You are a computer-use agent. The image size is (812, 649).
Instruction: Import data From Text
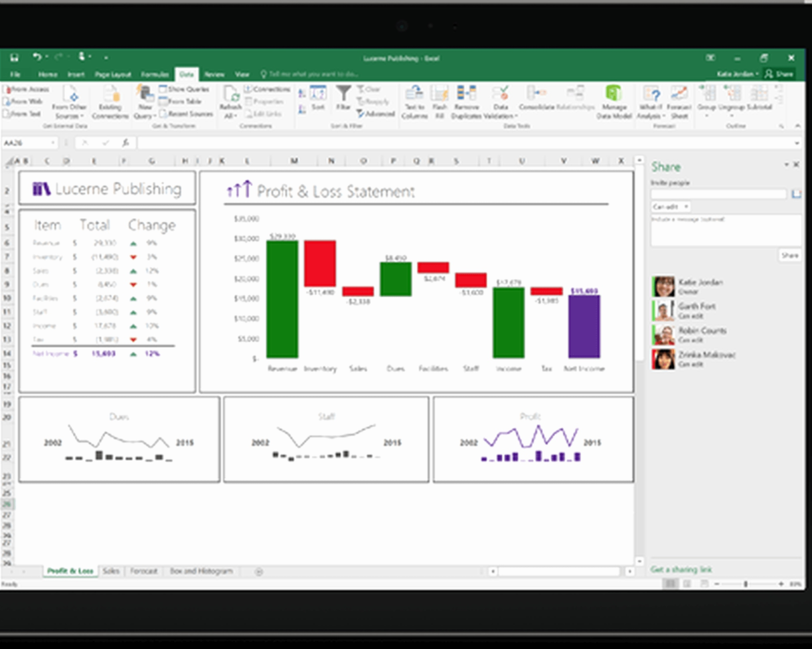tap(22, 114)
